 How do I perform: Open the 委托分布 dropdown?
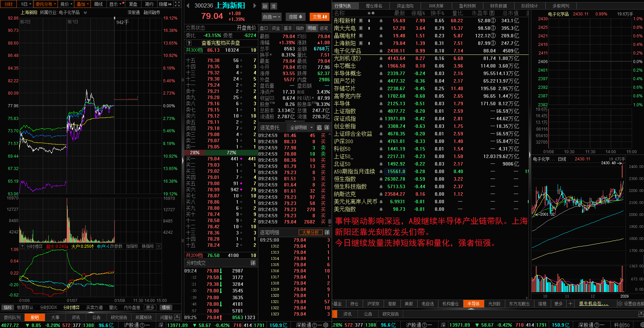click(45, 4)
